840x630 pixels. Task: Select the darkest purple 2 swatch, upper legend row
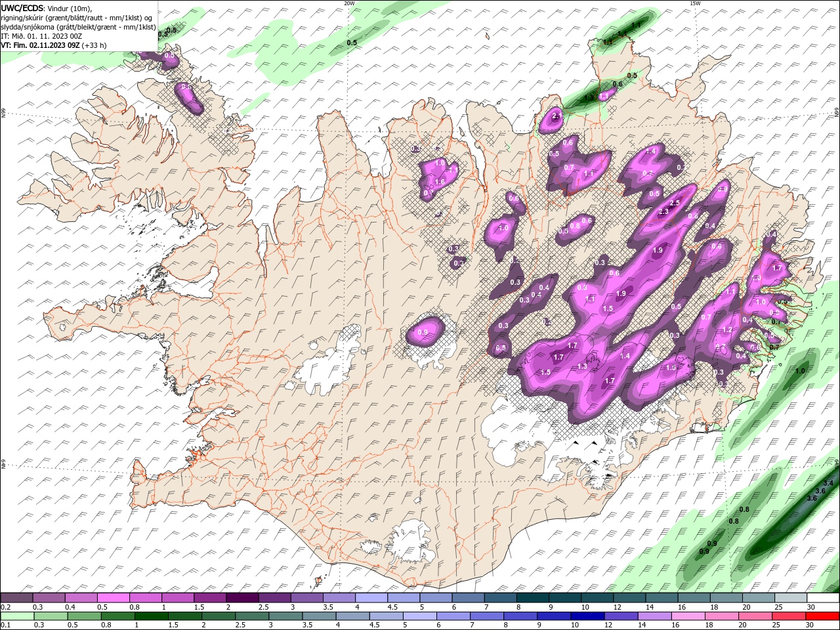point(242,597)
